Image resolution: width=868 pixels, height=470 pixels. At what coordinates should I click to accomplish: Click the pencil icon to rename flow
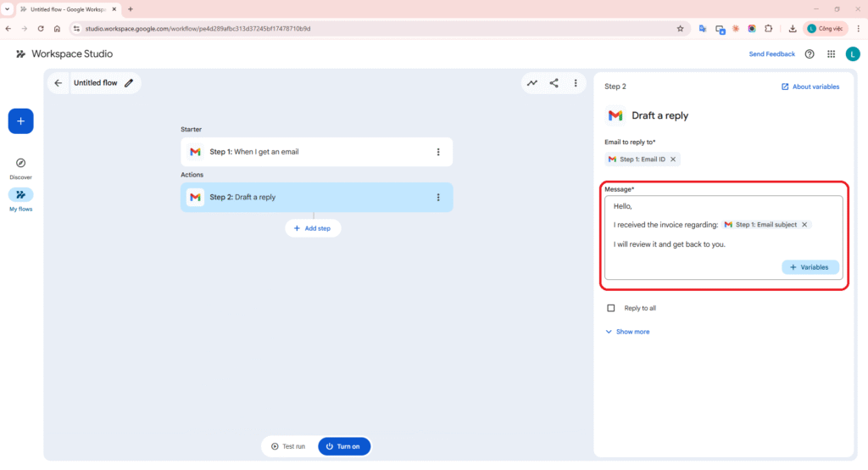tap(129, 83)
